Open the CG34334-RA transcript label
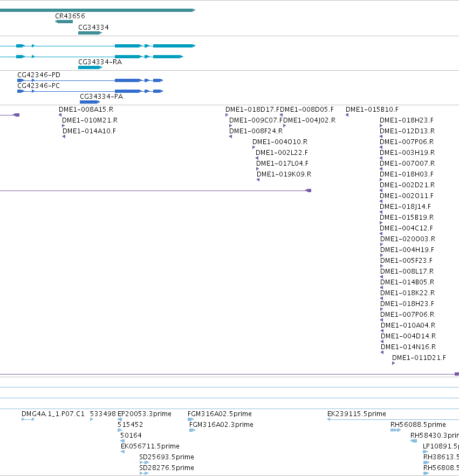Screen dimensions: 459x476 (x=100, y=62)
